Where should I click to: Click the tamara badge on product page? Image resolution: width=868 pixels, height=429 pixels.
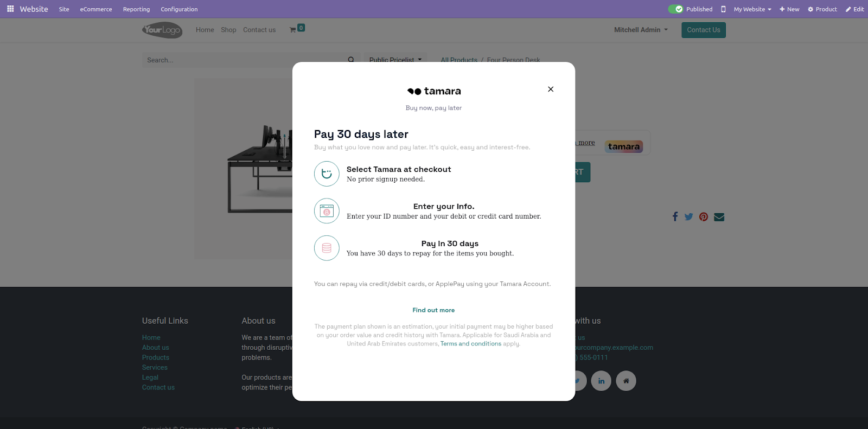(624, 146)
